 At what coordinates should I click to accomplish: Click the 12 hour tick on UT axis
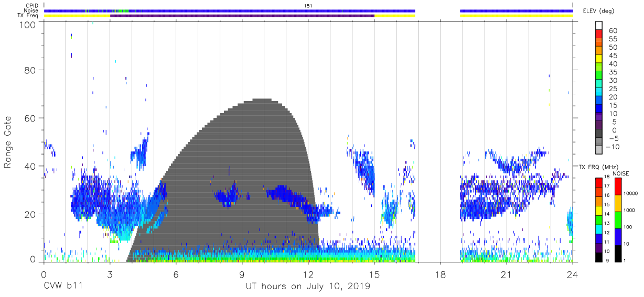(308, 274)
